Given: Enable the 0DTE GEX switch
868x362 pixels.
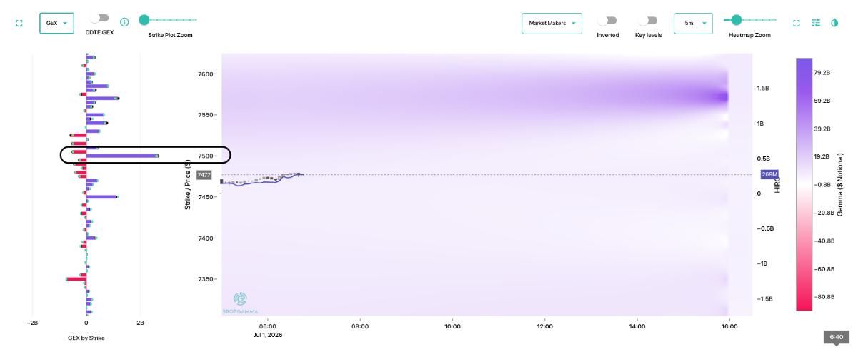Looking at the screenshot, I should coord(99,18).
